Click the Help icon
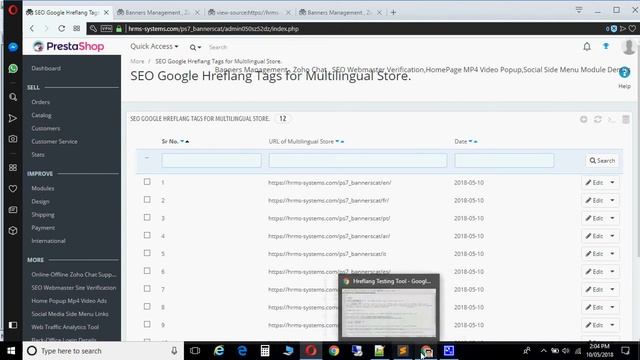This screenshot has width=640, height=360. [624, 73]
